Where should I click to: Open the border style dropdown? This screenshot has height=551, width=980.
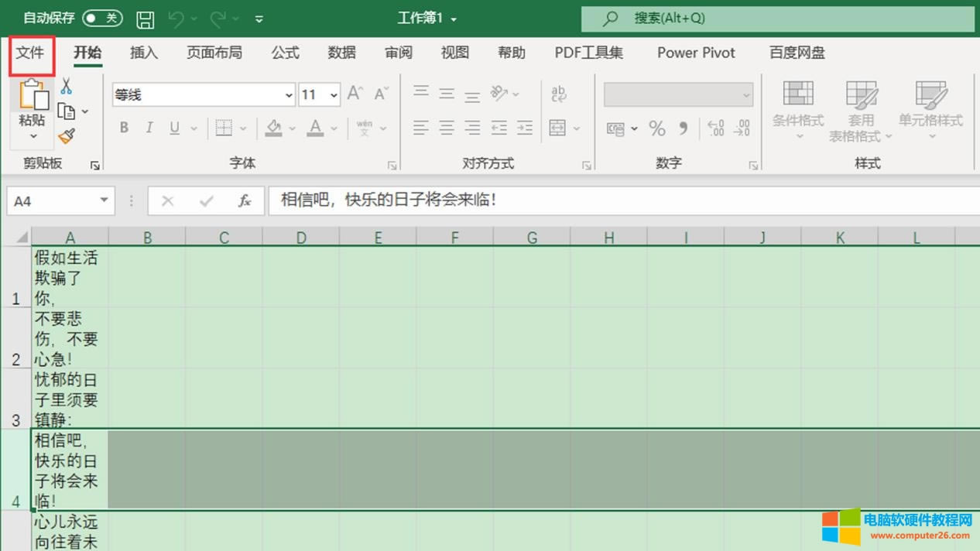coord(242,128)
